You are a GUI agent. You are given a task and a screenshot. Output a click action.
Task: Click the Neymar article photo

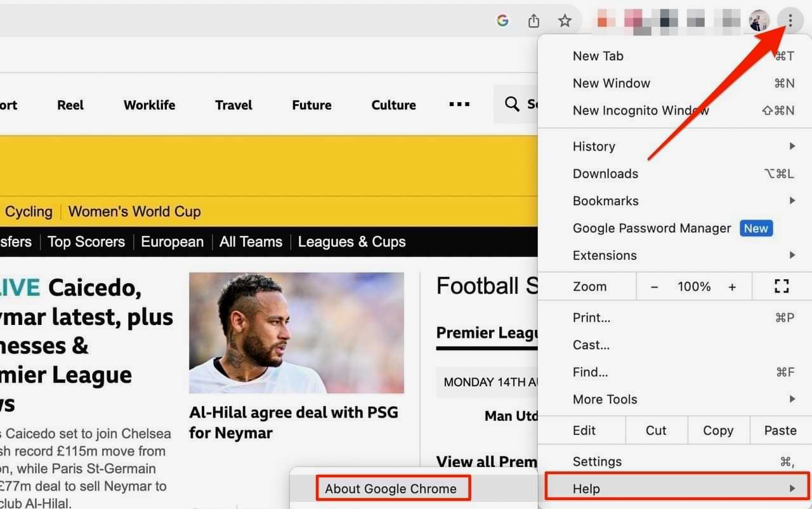pyautogui.click(x=296, y=333)
